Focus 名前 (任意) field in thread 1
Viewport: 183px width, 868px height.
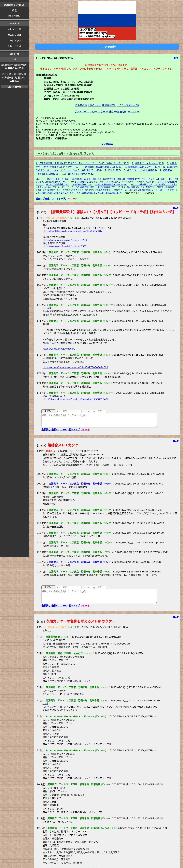pos(68,411)
